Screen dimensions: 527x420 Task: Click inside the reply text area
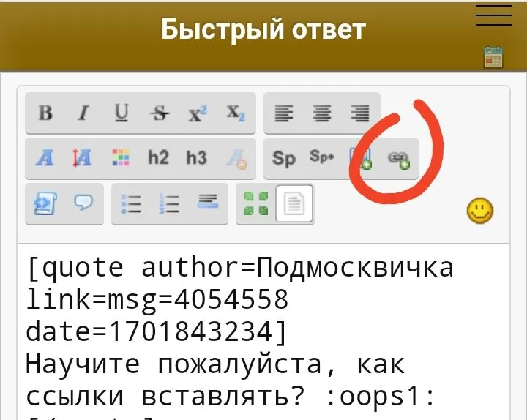(263, 332)
